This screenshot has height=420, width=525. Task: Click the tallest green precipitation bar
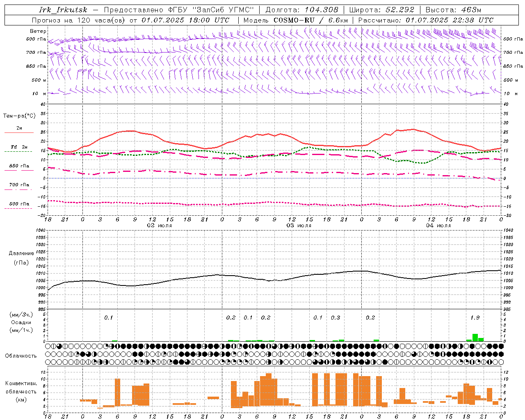(x=475, y=338)
